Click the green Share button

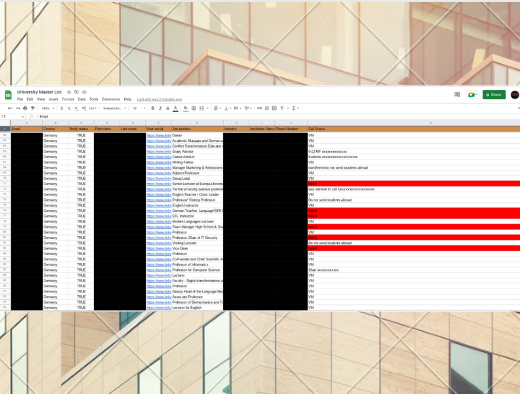tap(494, 95)
